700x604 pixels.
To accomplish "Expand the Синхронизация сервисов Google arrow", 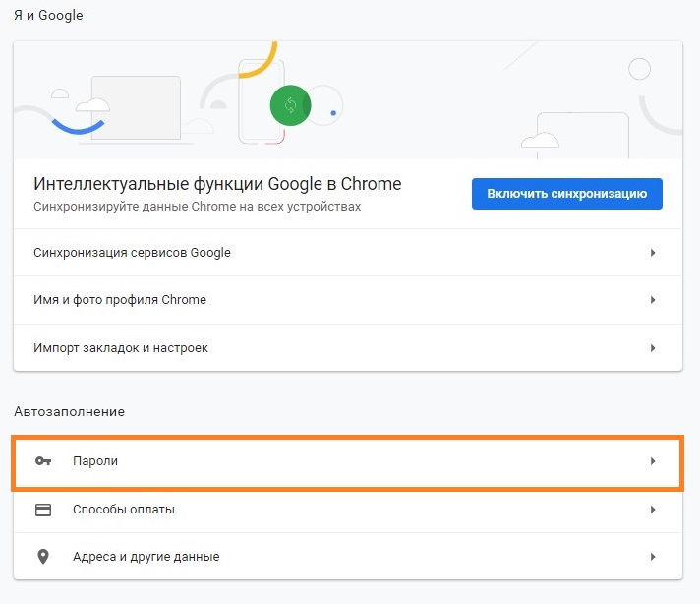I will click(653, 253).
